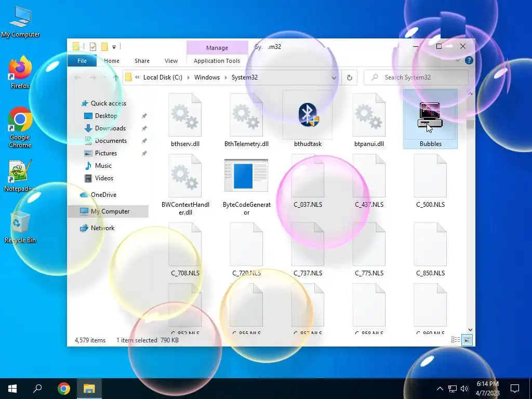Screen dimensions: 532x399
Task: Open the File menu tab
Action: [82, 61]
